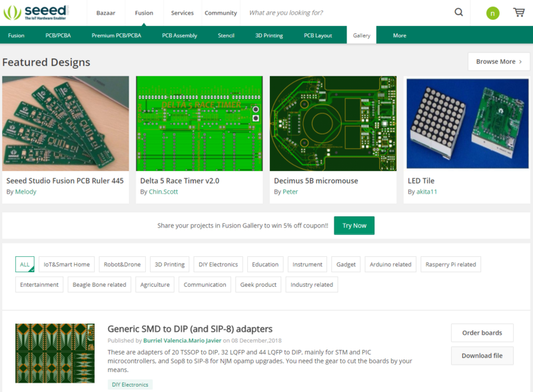
Task: Open the Bazaar menu
Action: (x=106, y=13)
